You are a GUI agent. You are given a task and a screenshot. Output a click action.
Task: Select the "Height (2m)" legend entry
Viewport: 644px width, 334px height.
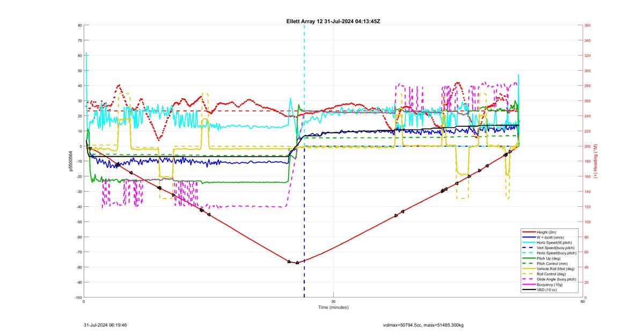(x=547, y=231)
